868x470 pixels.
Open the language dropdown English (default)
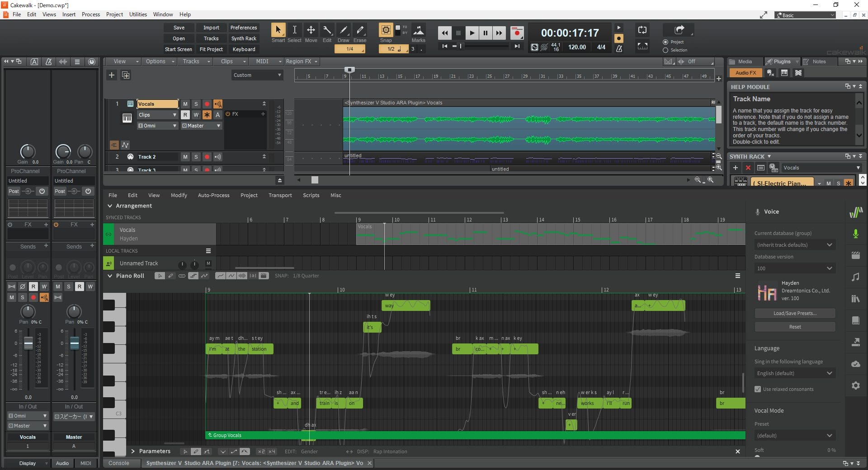(794, 373)
